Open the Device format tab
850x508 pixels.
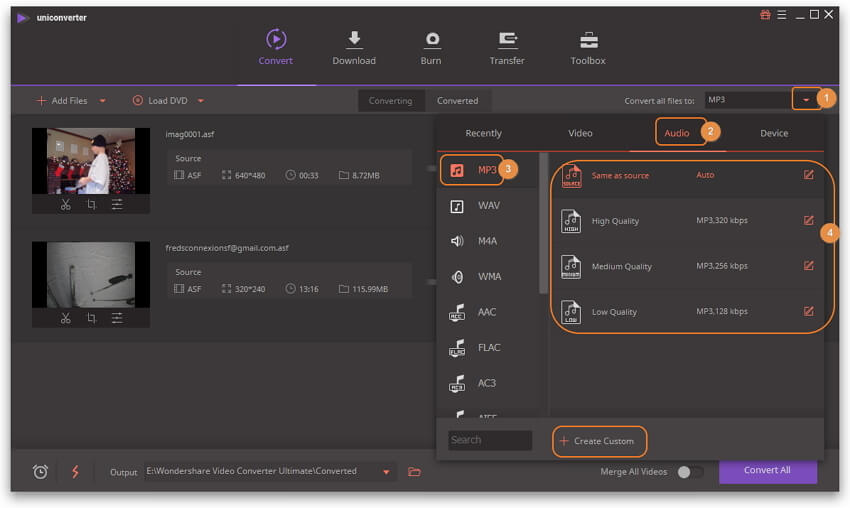tap(774, 133)
